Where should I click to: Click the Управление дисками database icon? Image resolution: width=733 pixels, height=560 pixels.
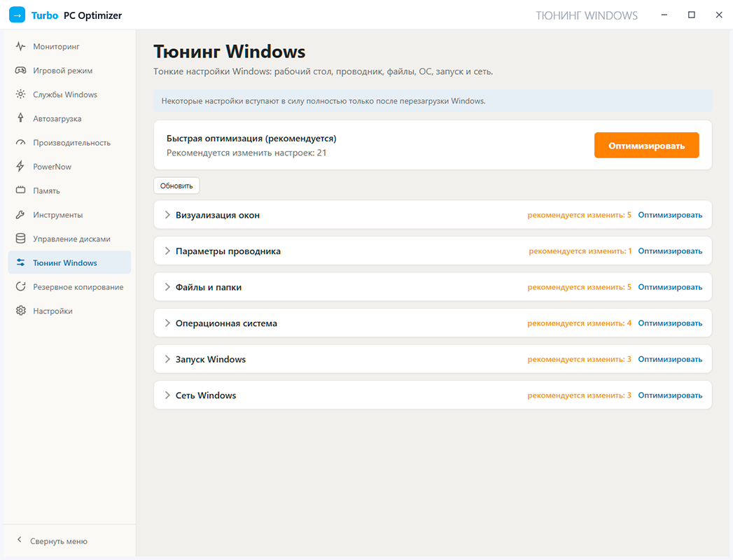[x=20, y=239]
